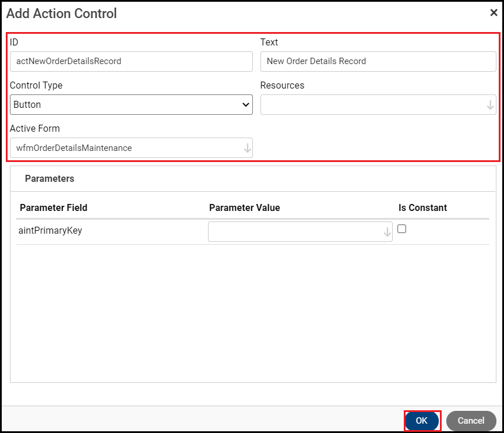Viewport: 504px width, 433px height.
Task: Confirm with the OK button
Action: [x=422, y=420]
